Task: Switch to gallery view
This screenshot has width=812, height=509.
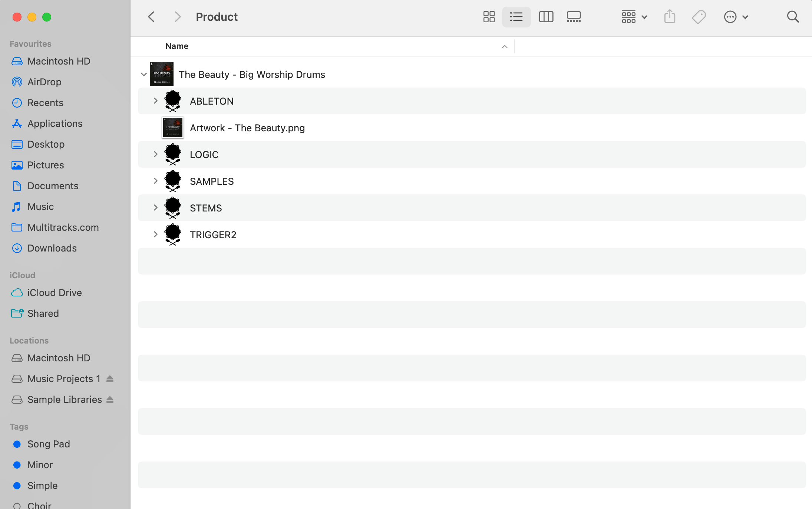Action: (x=574, y=17)
